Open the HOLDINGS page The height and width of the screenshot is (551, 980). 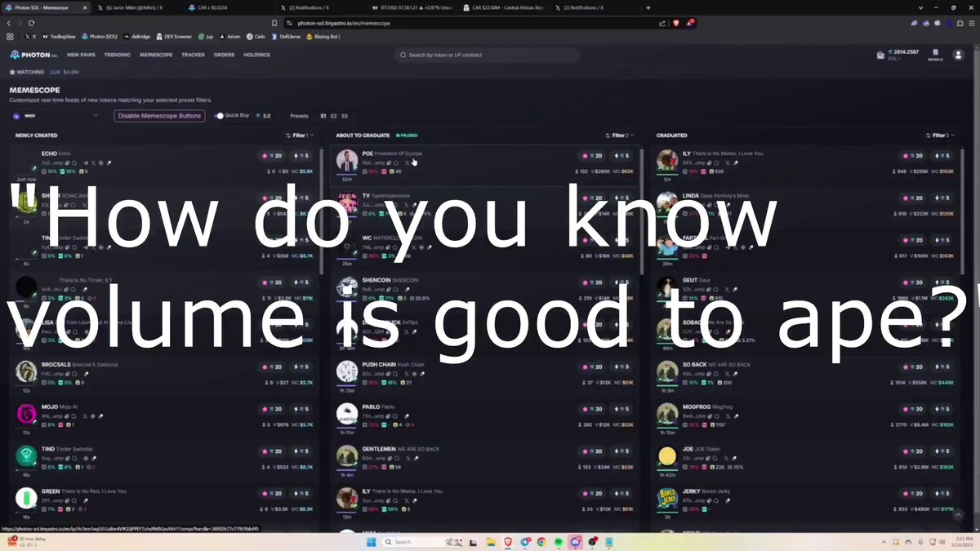coord(257,55)
